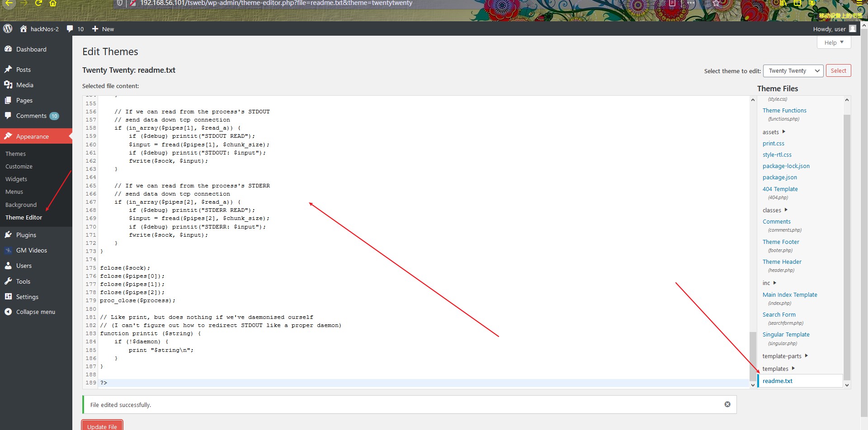This screenshot has height=430, width=868.
Task: Open Singular Template file
Action: tap(786, 334)
